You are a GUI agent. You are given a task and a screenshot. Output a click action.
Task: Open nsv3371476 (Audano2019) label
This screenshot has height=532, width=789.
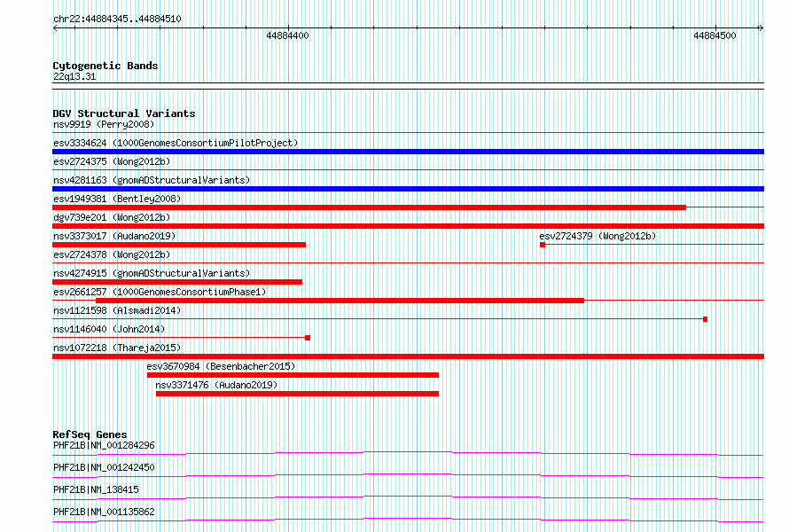[216, 385]
